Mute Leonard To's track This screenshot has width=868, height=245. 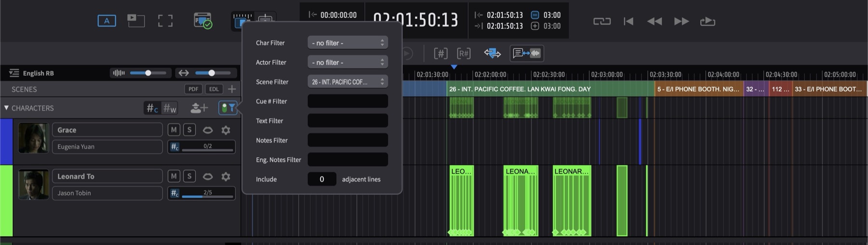tap(174, 176)
